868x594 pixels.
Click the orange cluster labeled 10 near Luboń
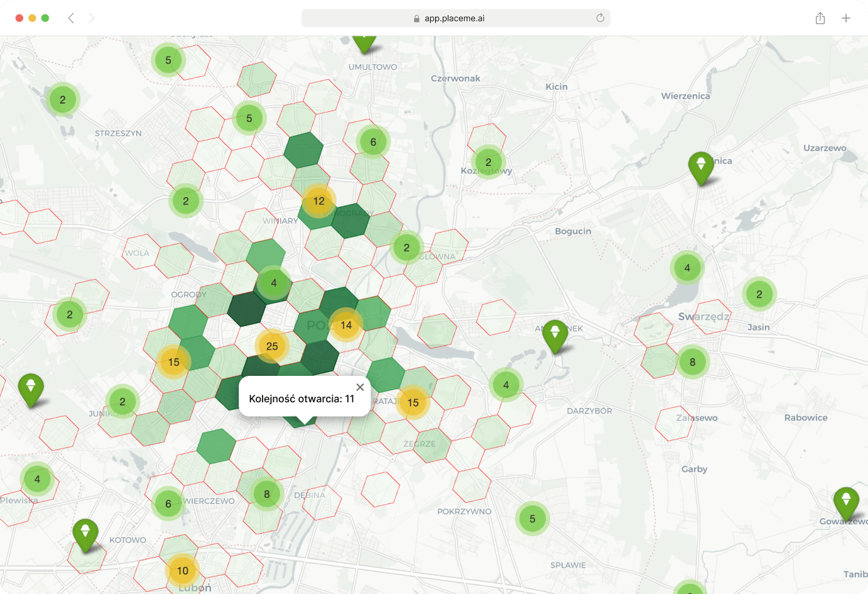coord(183,571)
